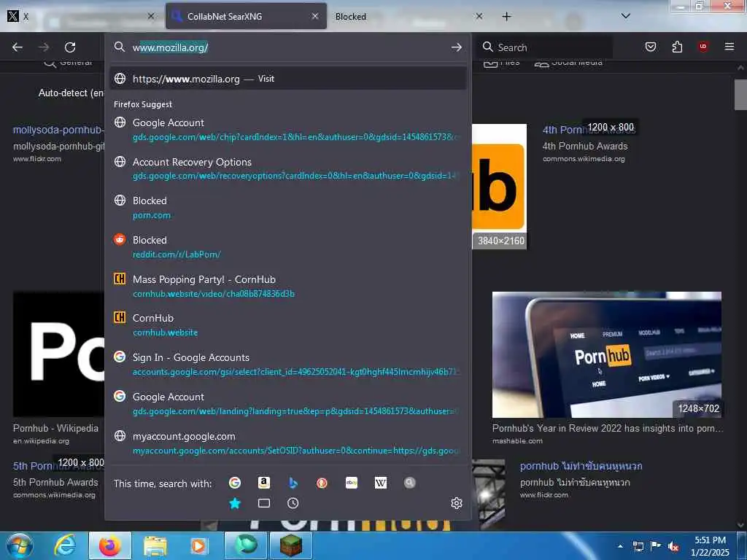Viewport: 747px width, 560px height.
Task: Open the media player taskbar icon
Action: 198,545
